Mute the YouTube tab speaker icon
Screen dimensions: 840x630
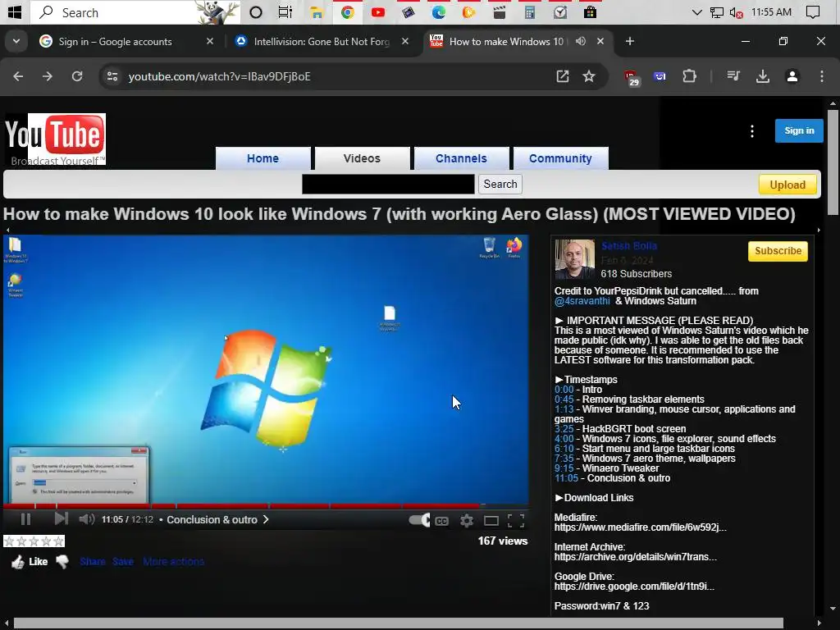pyautogui.click(x=581, y=41)
